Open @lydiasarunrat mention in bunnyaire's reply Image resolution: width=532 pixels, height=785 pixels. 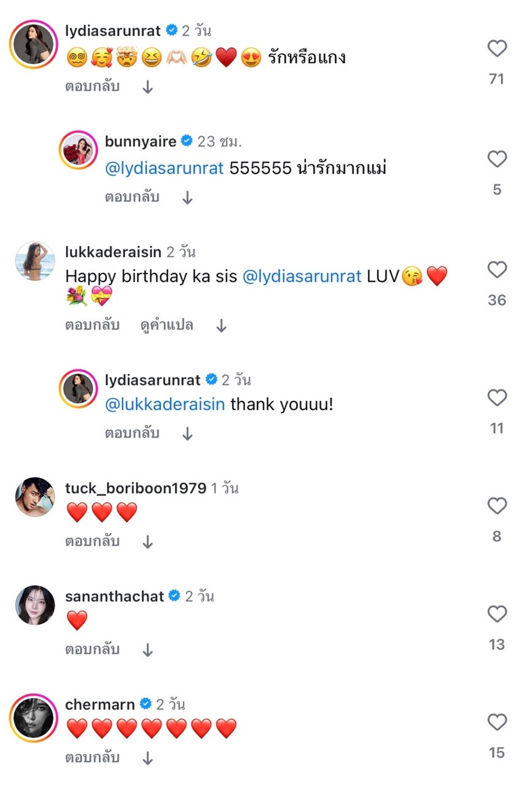pos(164,168)
